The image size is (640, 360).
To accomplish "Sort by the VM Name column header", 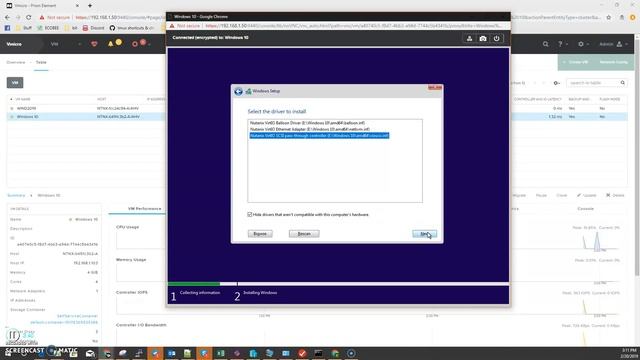I will click(22, 99).
